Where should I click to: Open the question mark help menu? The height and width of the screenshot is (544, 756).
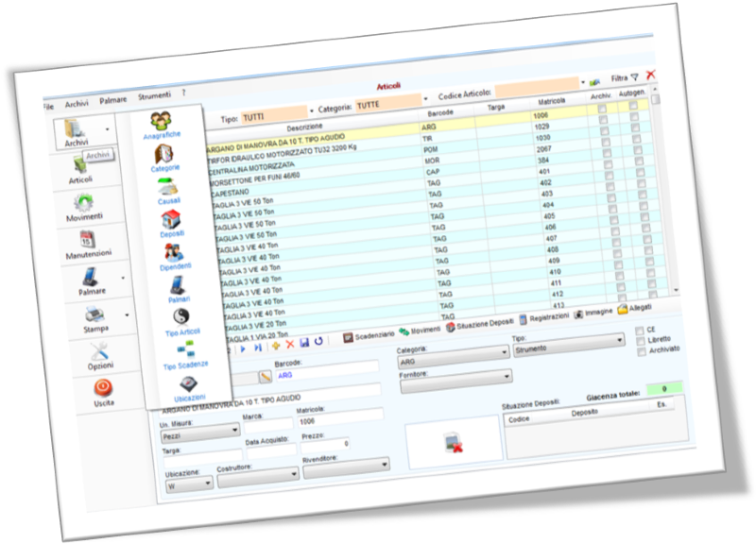tap(183, 93)
